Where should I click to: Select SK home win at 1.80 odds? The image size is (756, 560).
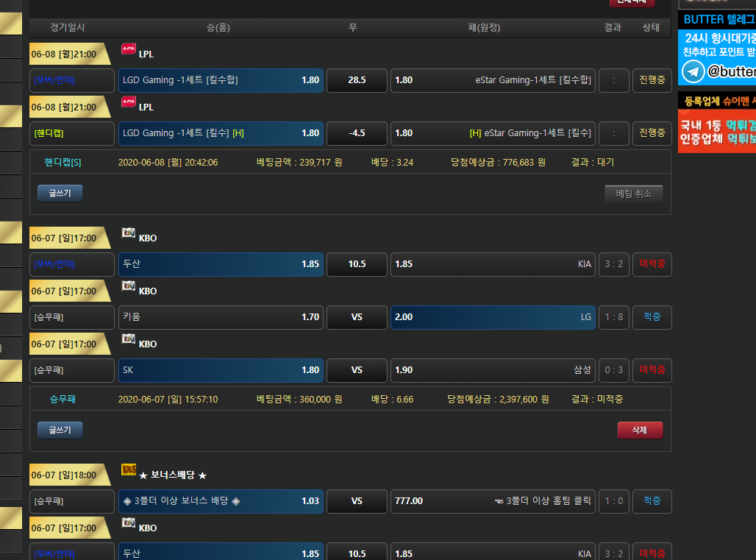[x=221, y=370]
